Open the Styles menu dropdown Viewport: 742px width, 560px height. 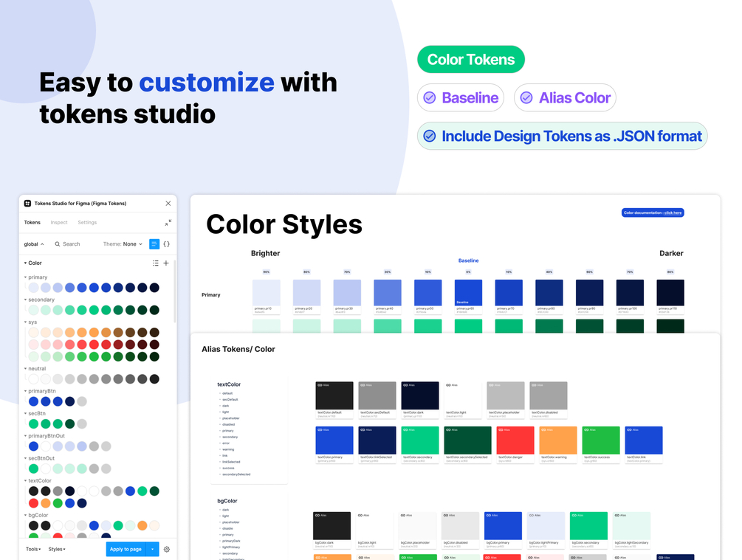pos(57,549)
